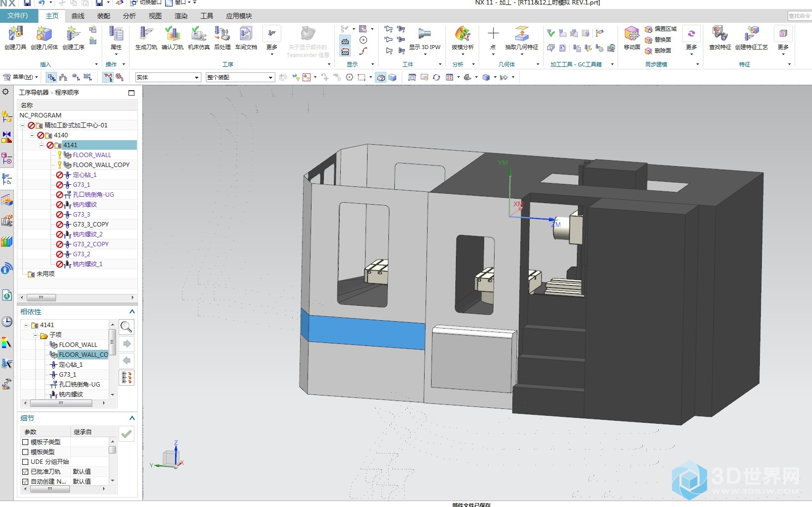Toggle Program Order View button in toolbar

pyautogui.click(x=52, y=77)
